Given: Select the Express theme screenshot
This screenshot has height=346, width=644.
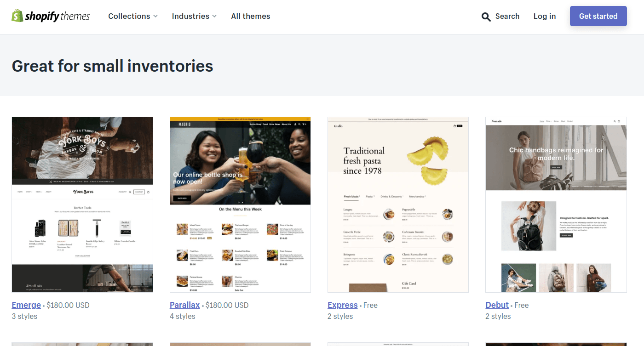Looking at the screenshot, I should click(398, 204).
